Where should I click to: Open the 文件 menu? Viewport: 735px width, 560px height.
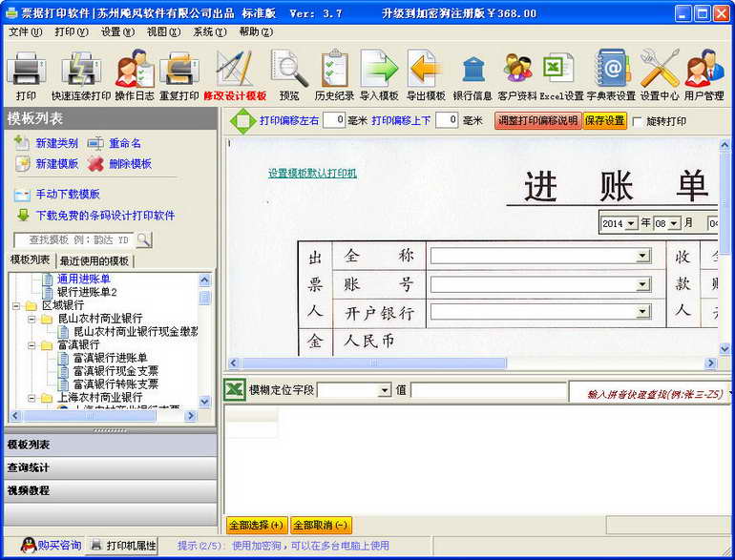[26, 31]
